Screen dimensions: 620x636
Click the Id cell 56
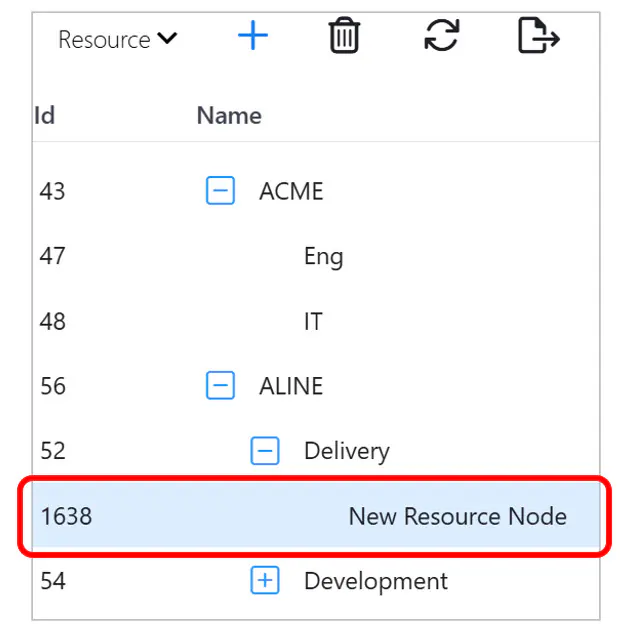53,386
